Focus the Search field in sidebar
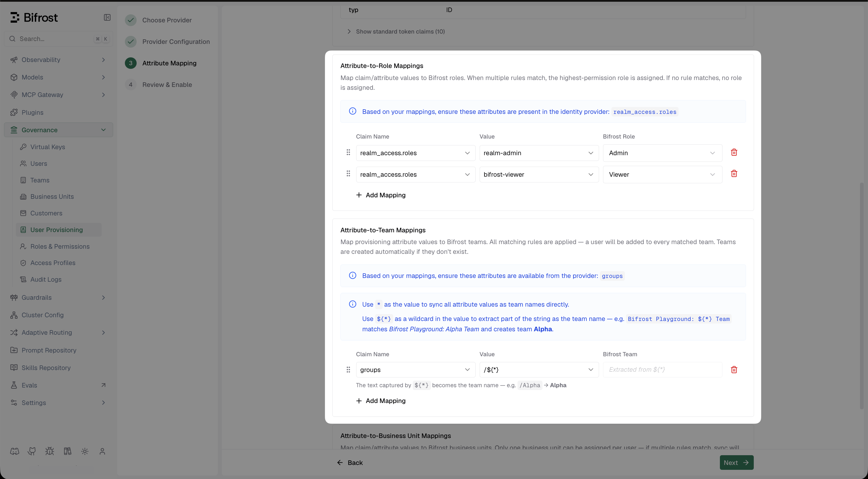868x479 pixels. click(59, 39)
